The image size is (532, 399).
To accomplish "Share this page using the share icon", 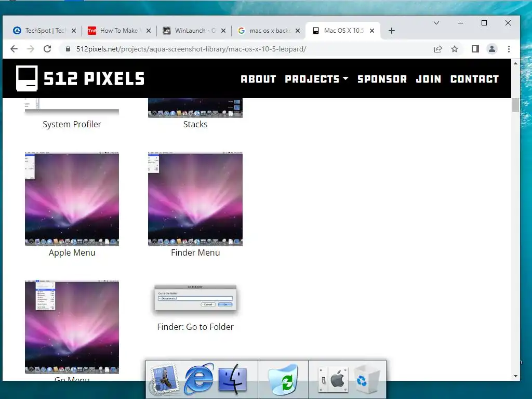I will [x=438, y=49].
